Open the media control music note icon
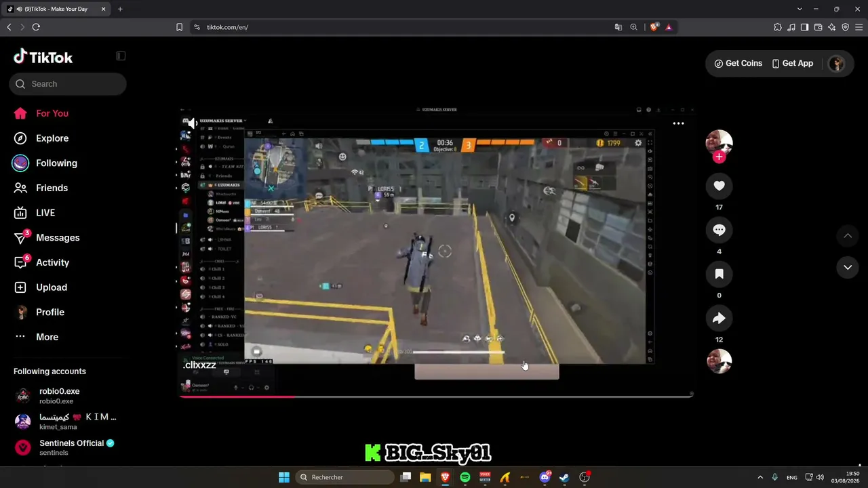868x488 pixels. (791, 27)
